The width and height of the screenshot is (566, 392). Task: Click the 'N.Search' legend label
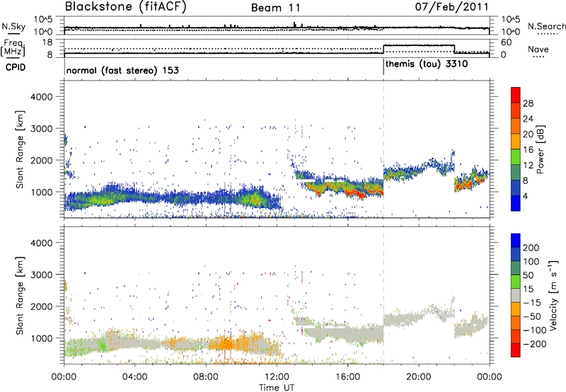[x=547, y=26]
